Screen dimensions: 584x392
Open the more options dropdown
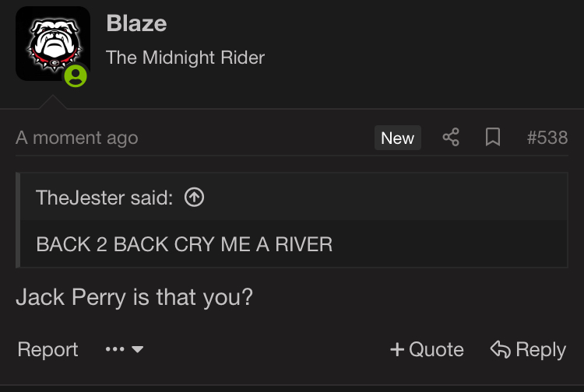(125, 350)
